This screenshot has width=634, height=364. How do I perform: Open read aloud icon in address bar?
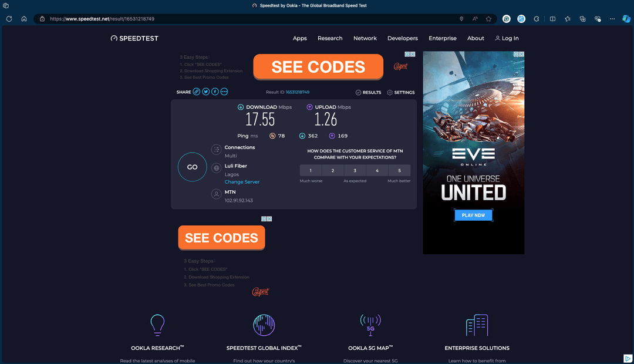[x=475, y=19]
